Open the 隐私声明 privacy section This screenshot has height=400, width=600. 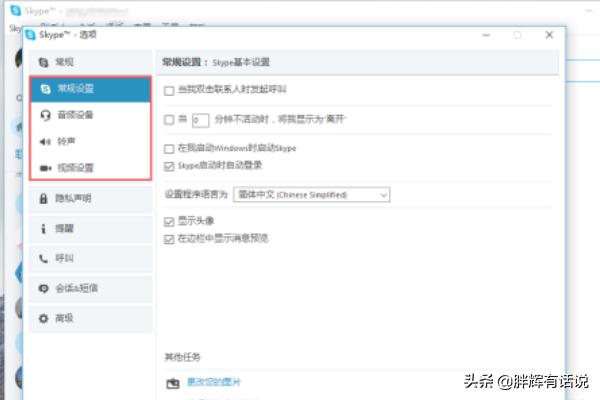[91, 198]
